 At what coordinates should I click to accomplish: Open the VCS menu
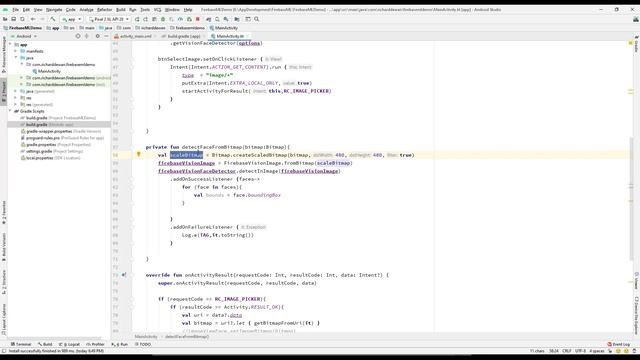tap(157, 9)
